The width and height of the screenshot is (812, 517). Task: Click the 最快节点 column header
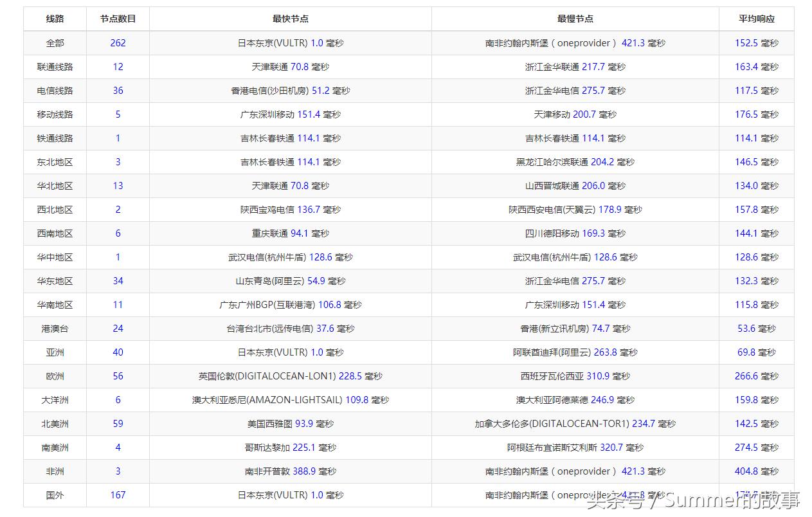click(290, 19)
